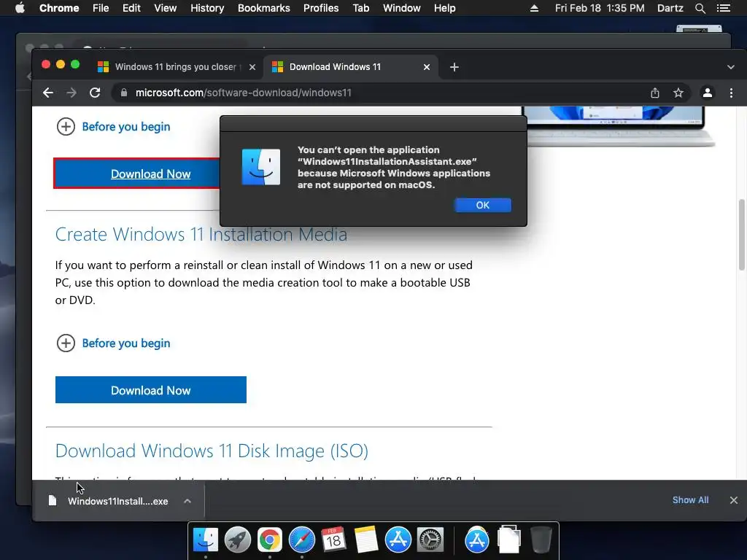Click the padlock site info icon
747x560 pixels.
click(x=124, y=93)
